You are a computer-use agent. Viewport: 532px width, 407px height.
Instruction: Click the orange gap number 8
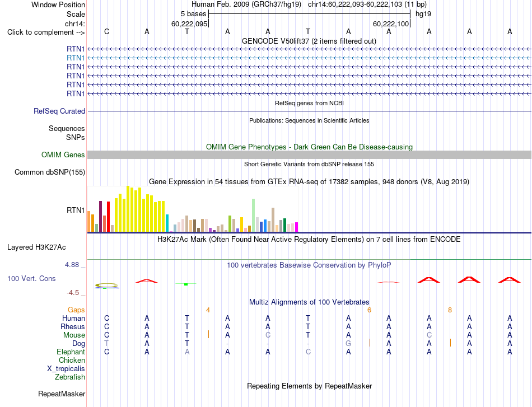450,310
